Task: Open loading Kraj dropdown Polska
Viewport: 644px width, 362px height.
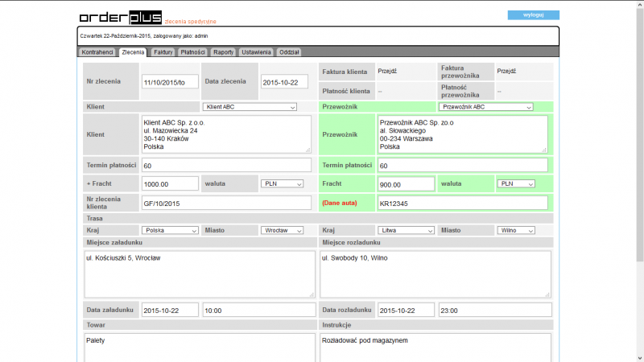Action: [x=170, y=230]
